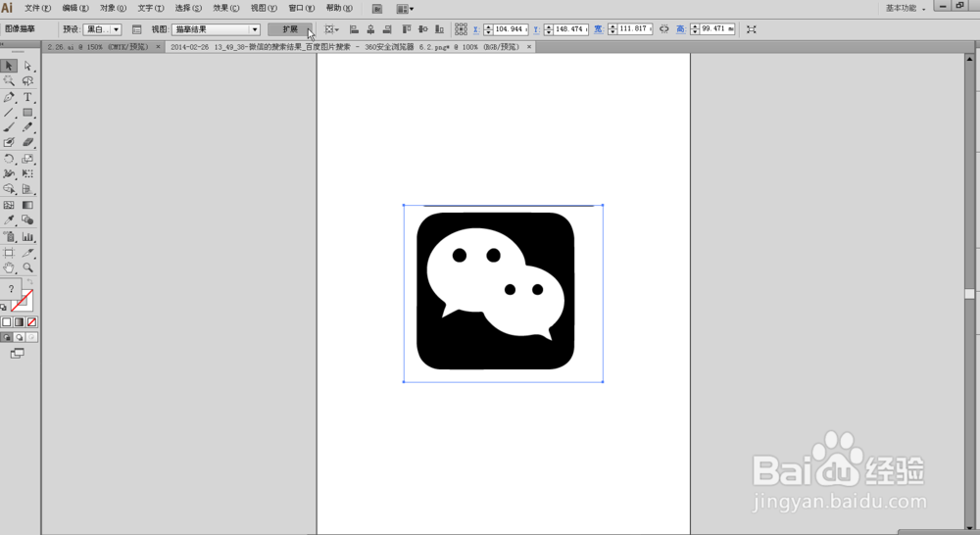Open the 效果 menu

coord(226,8)
